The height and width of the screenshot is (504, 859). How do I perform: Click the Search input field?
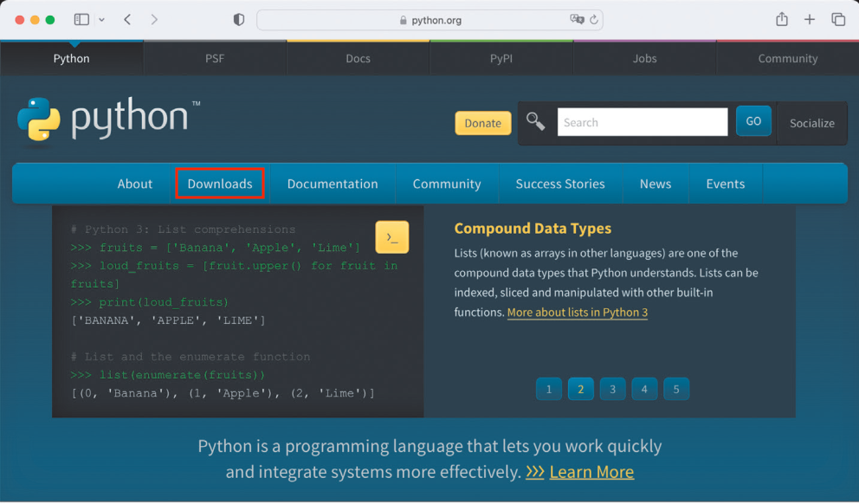click(x=642, y=122)
